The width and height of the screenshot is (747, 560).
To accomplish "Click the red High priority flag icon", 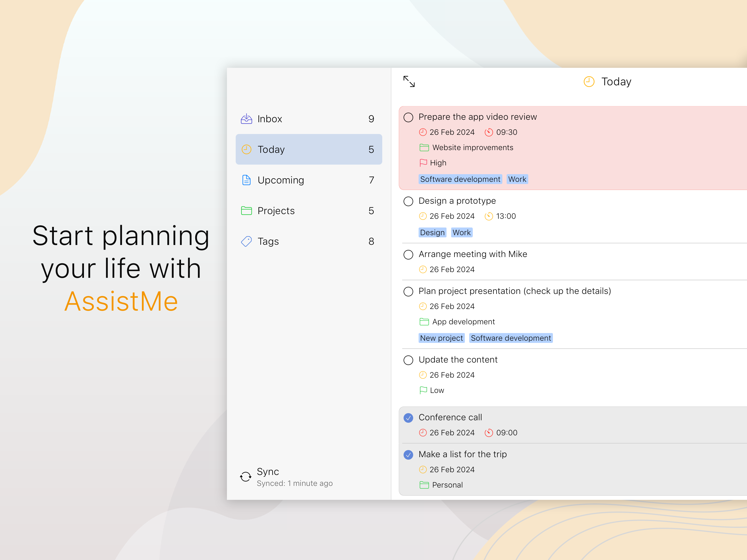I will pyautogui.click(x=423, y=163).
